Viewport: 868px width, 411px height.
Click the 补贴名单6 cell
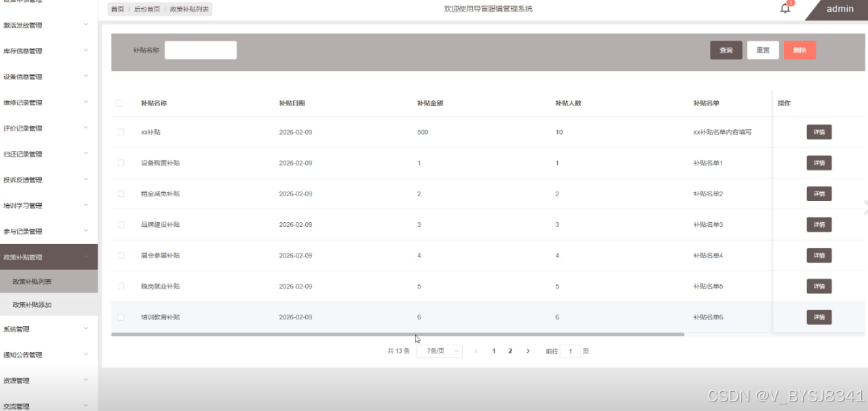[x=709, y=317]
